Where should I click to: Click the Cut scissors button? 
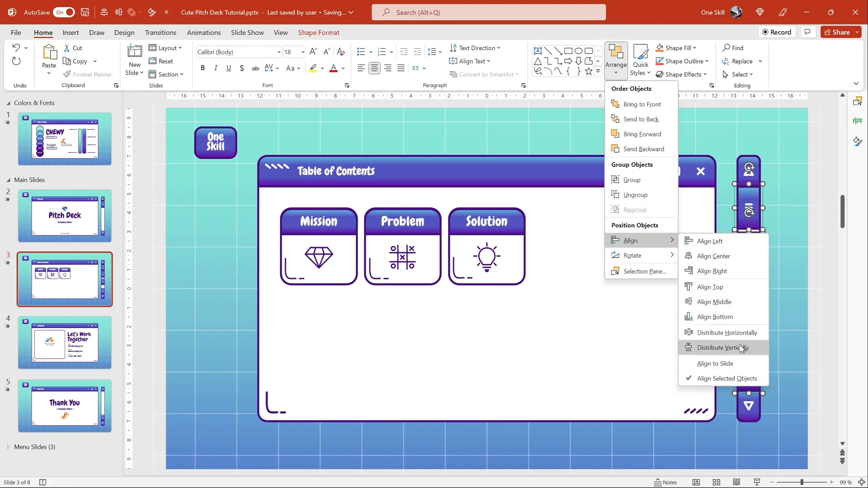pos(73,48)
